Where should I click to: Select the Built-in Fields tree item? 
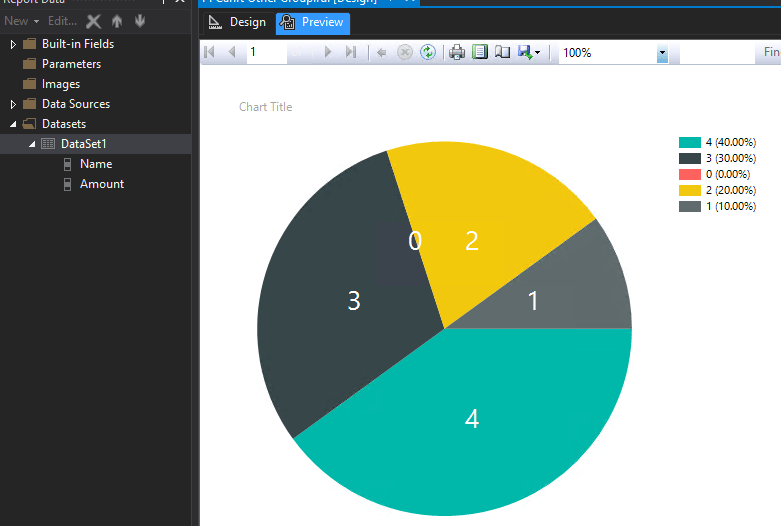pyautogui.click(x=78, y=44)
